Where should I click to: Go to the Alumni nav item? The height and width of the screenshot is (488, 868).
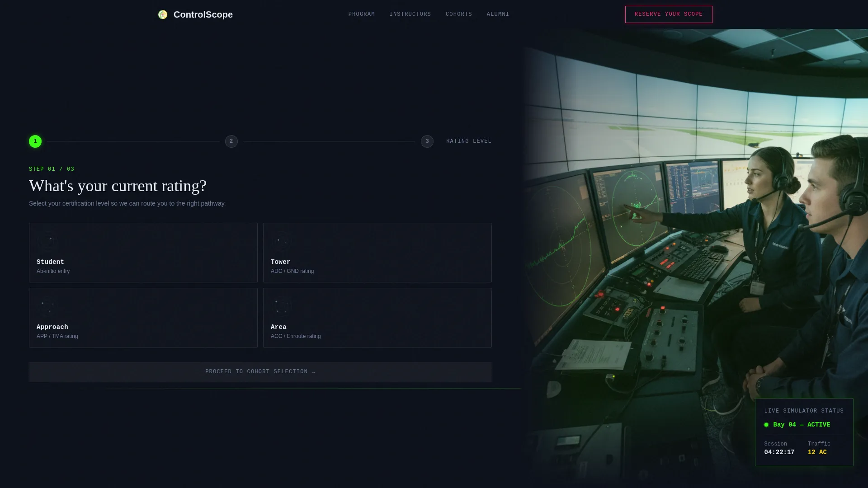click(x=498, y=14)
